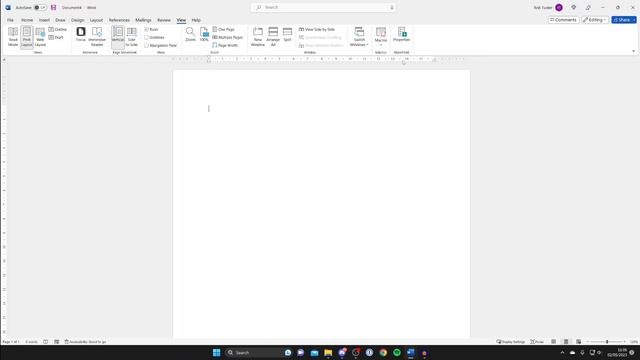Collapse the ribbon chevron
Screen dimensions: 640x360
(x=633, y=51)
